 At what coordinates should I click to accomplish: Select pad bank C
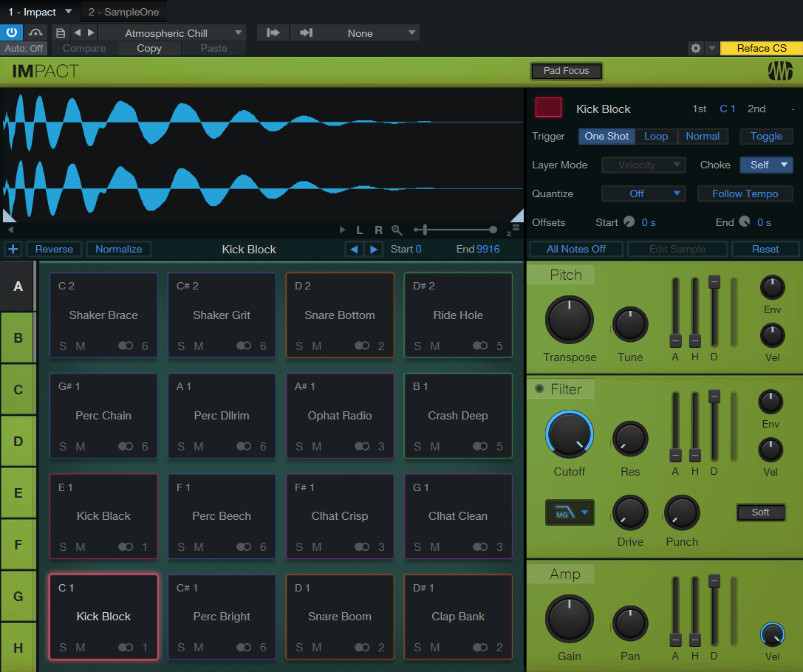point(18,389)
